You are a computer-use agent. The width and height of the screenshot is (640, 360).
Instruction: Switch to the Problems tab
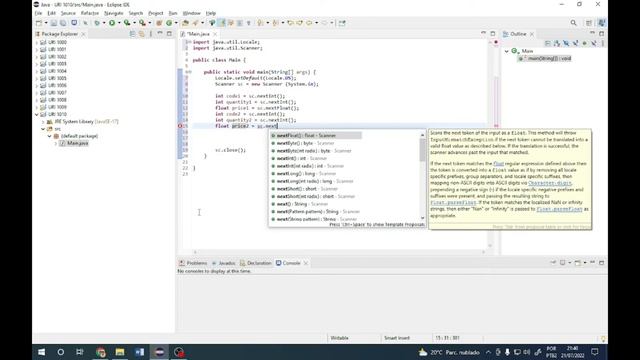(193, 263)
